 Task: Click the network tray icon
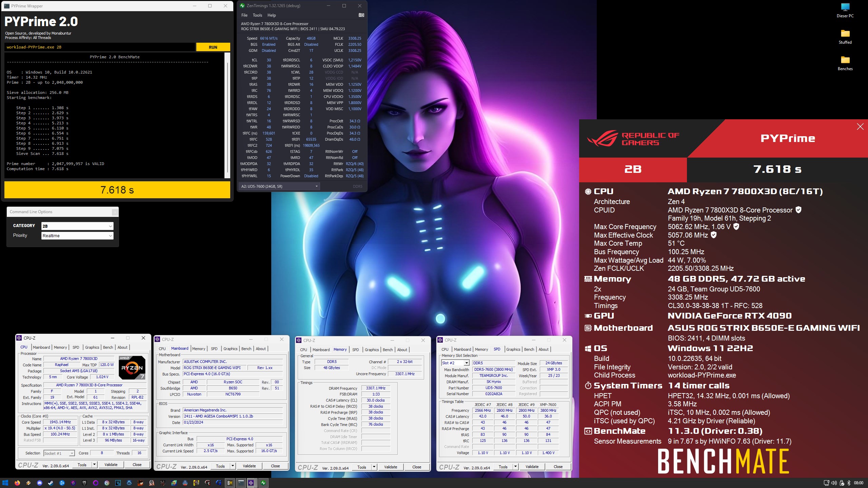[827, 483]
